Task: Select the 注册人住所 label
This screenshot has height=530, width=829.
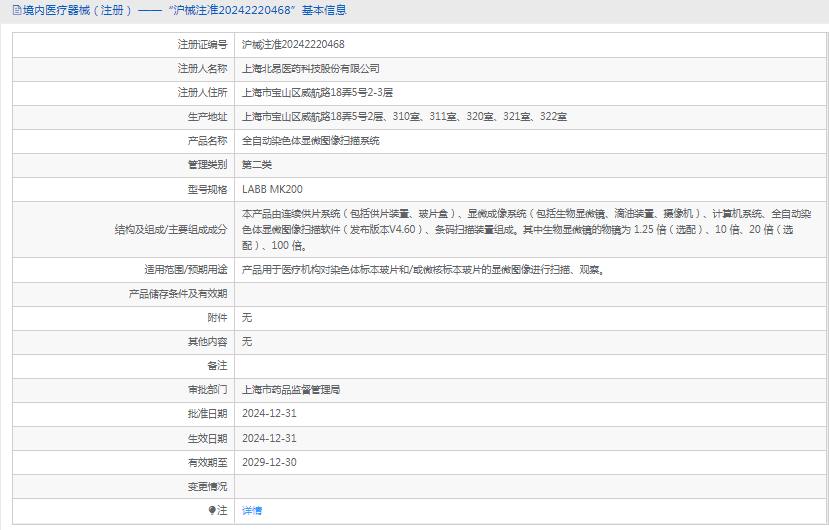Action: (202, 93)
